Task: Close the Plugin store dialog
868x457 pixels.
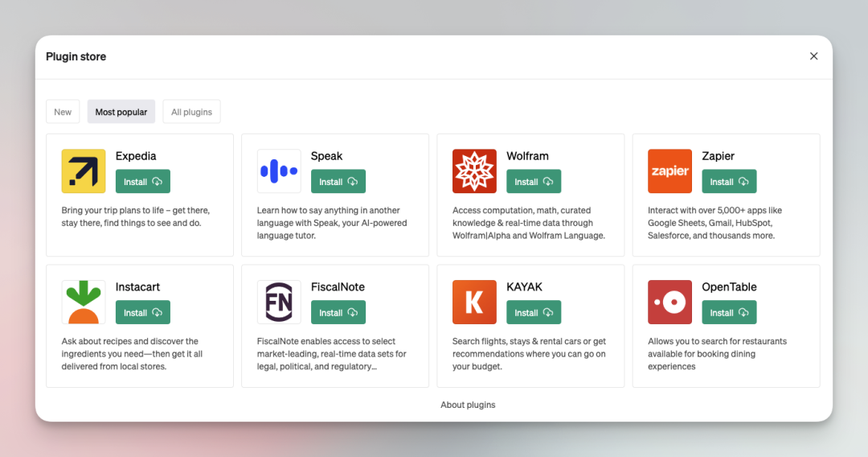Action: click(x=813, y=56)
